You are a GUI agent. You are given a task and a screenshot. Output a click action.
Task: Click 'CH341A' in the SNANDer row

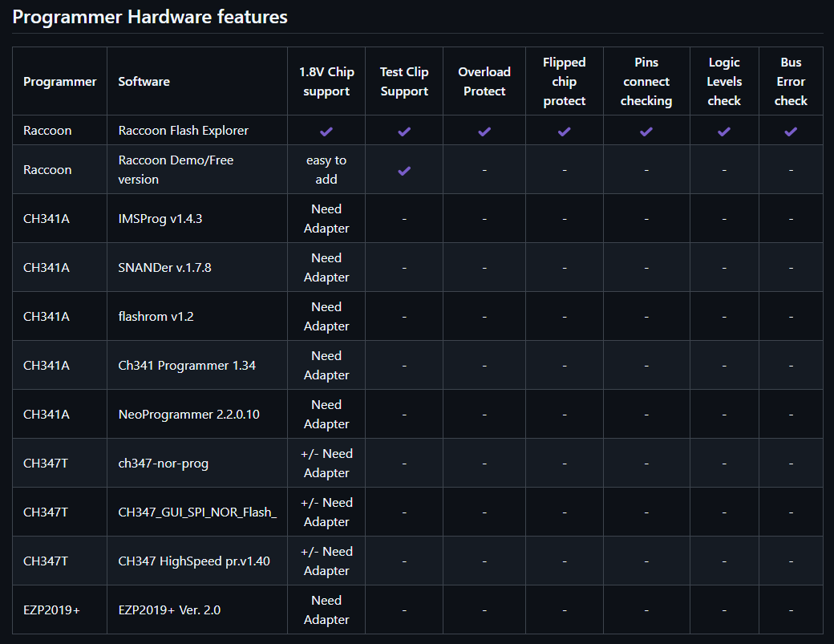(x=47, y=268)
